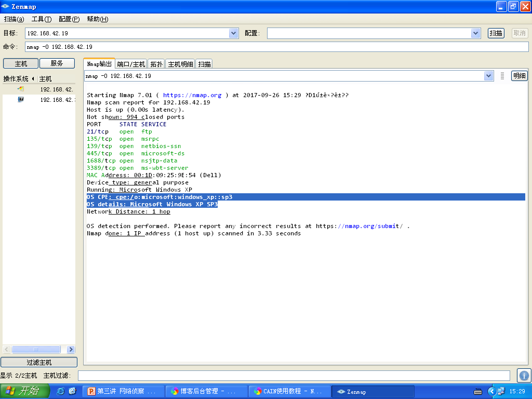Click the 取消 (Cancel) button

point(520,33)
